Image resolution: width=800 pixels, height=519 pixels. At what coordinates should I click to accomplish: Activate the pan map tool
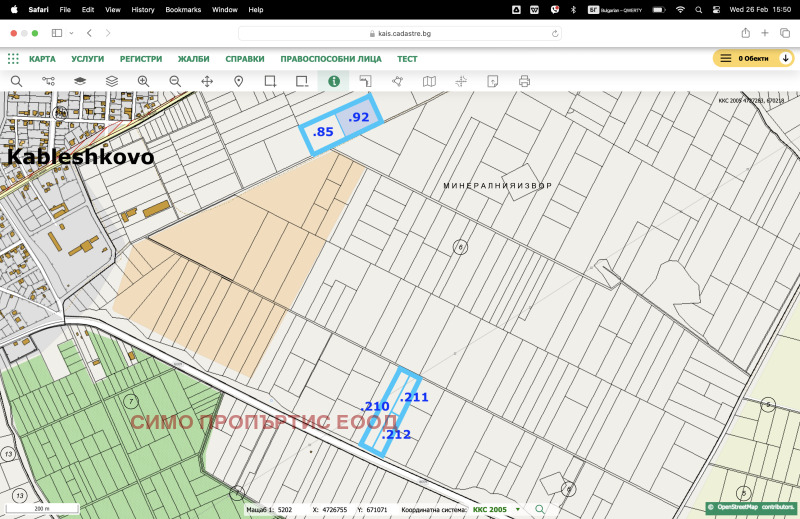pyautogui.click(x=207, y=81)
